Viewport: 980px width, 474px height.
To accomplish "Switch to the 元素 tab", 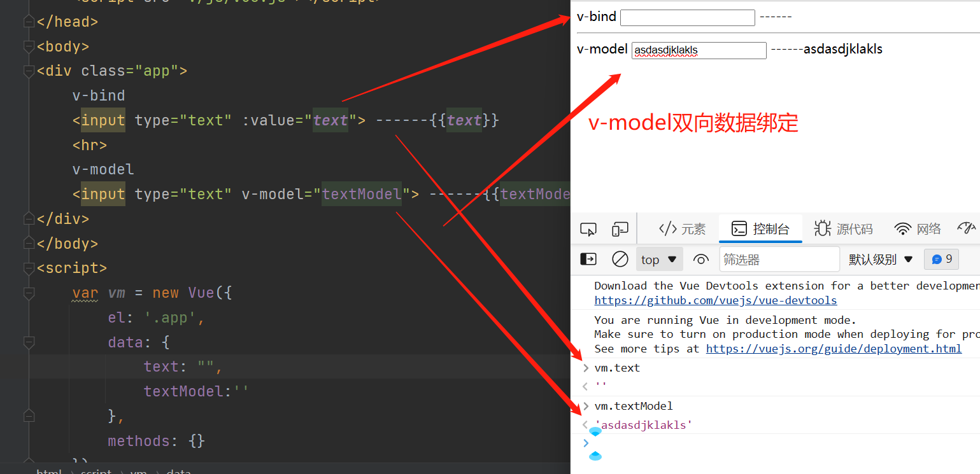I will (x=683, y=229).
